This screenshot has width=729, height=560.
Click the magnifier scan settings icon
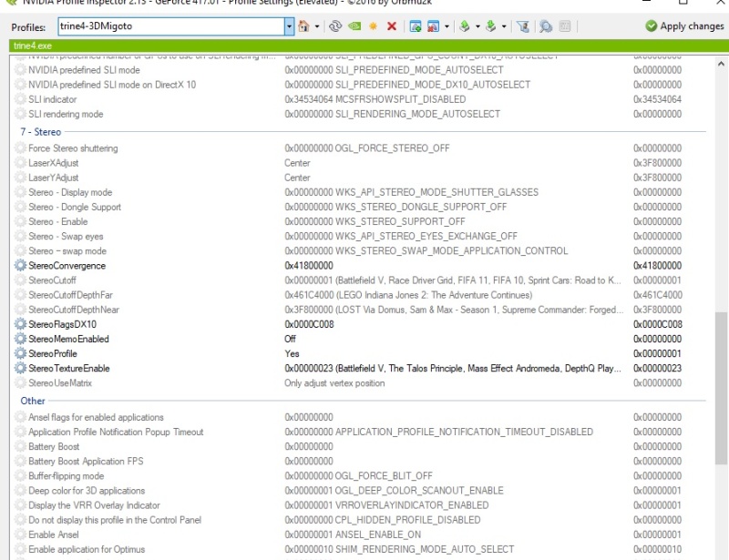pyautogui.click(x=546, y=26)
